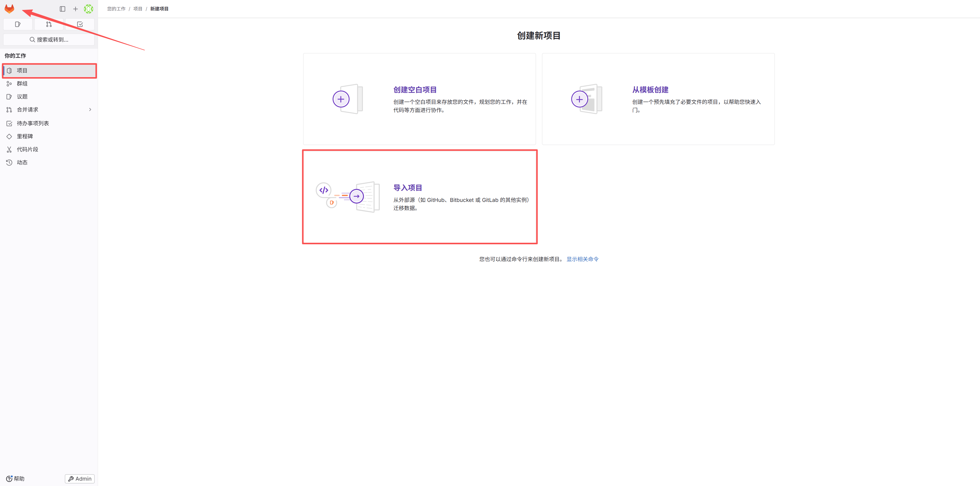Click the 显示相关命令 link

(x=582, y=259)
